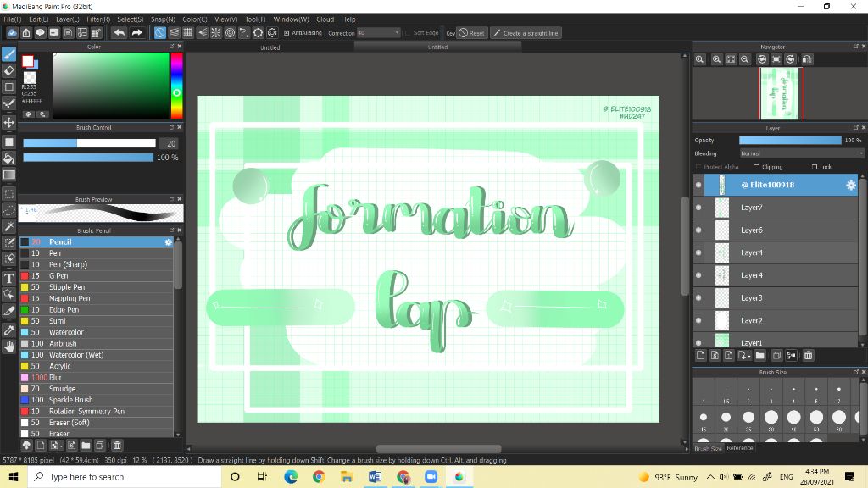The image size is (868, 488).
Task: Open Microsoft Word from taskbar
Action: [375, 477]
